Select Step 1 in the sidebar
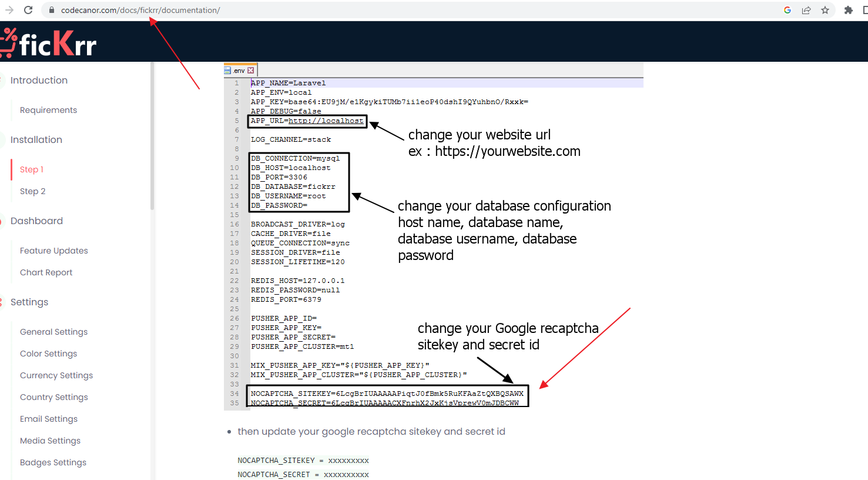Image resolution: width=868 pixels, height=480 pixels. click(x=32, y=169)
